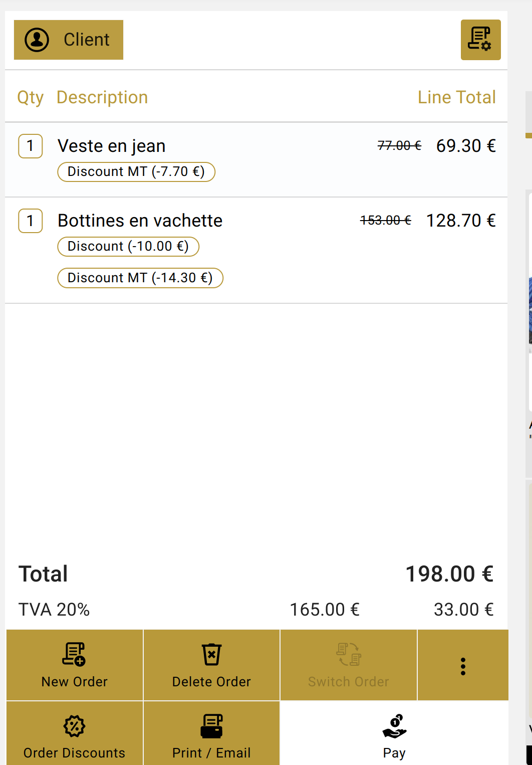Image resolution: width=532 pixels, height=765 pixels.
Task: Open order settings receipt-gear icon
Action: pyautogui.click(x=480, y=40)
